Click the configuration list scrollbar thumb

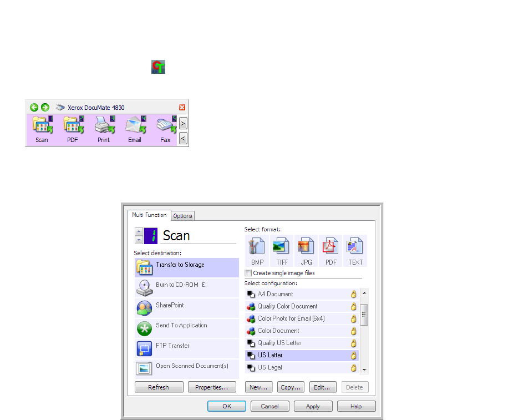364,315
